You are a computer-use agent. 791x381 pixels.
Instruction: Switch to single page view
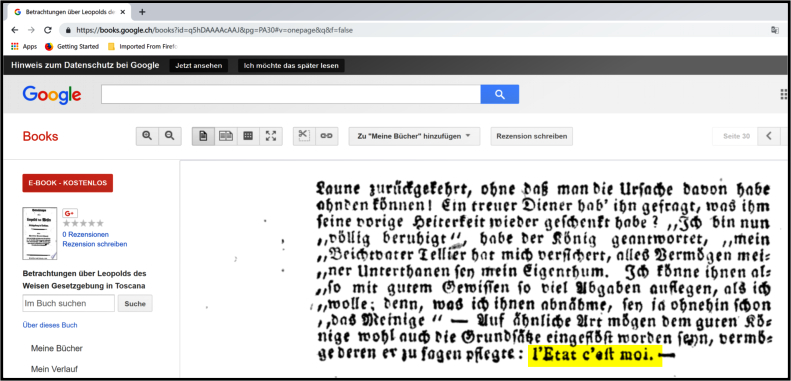pyautogui.click(x=203, y=136)
